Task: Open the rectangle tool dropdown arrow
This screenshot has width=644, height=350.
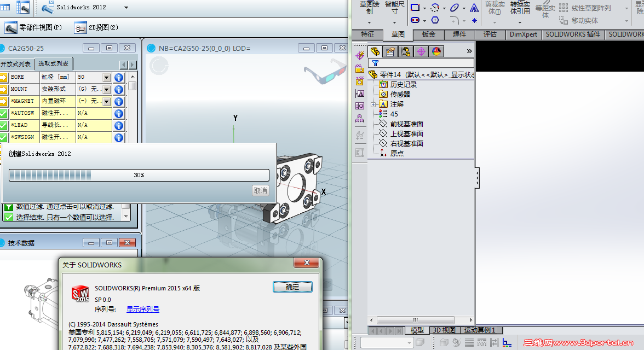Action: pos(425,8)
